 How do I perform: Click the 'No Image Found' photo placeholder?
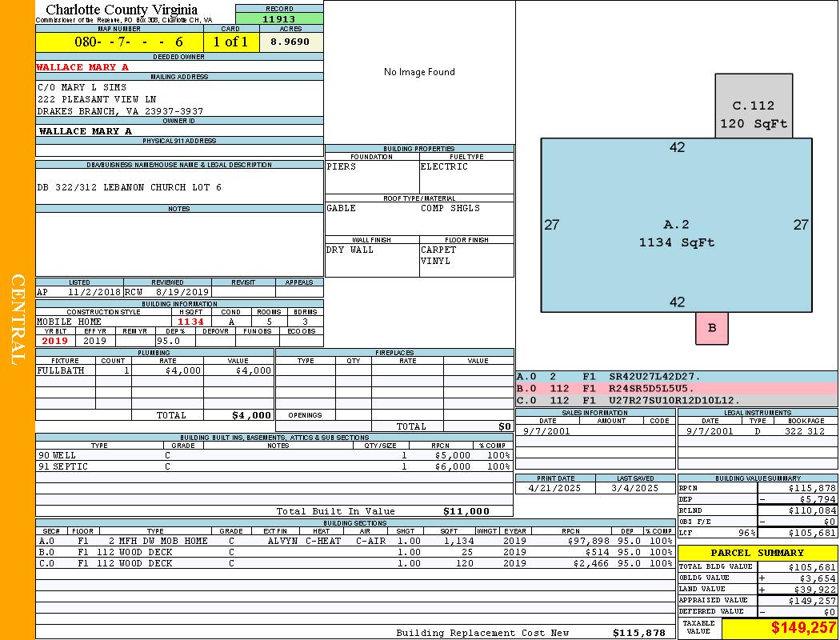(419, 72)
